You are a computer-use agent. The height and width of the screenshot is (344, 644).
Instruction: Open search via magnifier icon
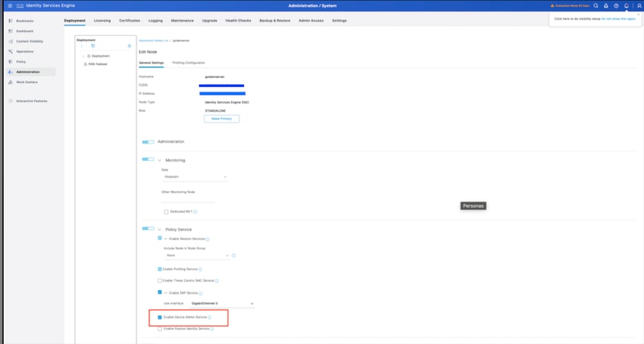[596, 6]
